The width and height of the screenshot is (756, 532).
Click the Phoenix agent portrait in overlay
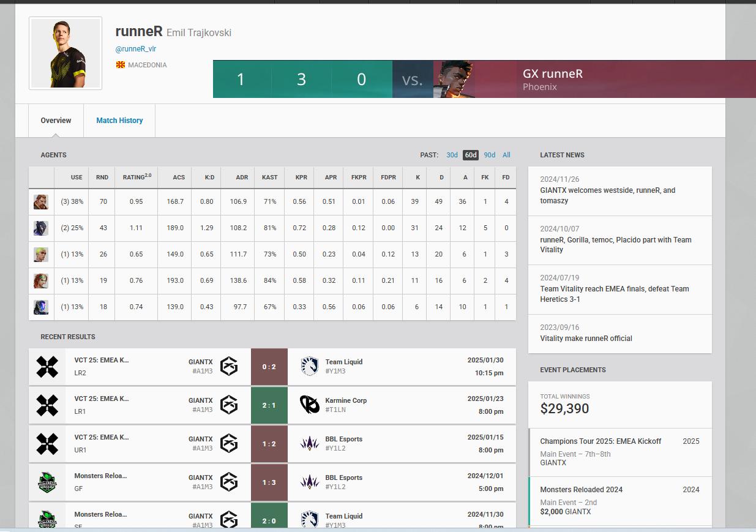(454, 79)
